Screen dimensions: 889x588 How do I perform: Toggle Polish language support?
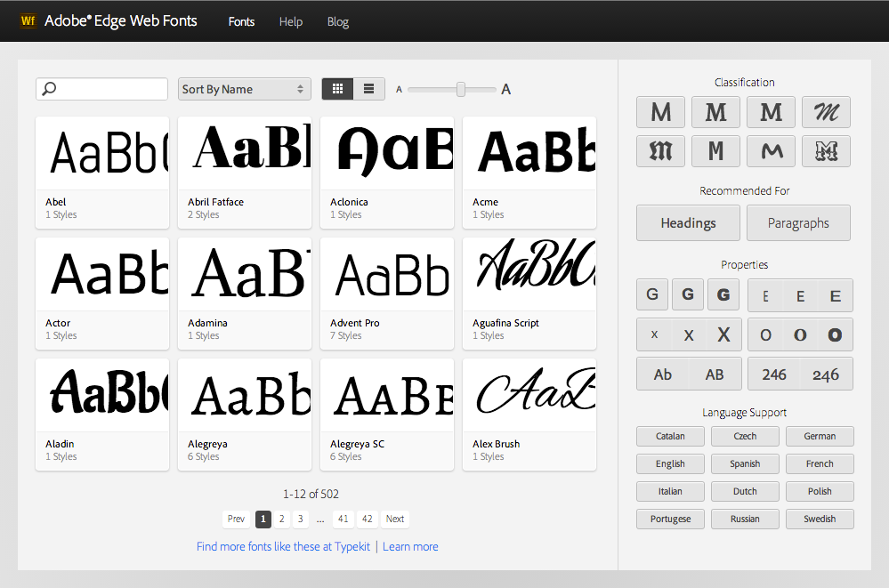pos(820,491)
